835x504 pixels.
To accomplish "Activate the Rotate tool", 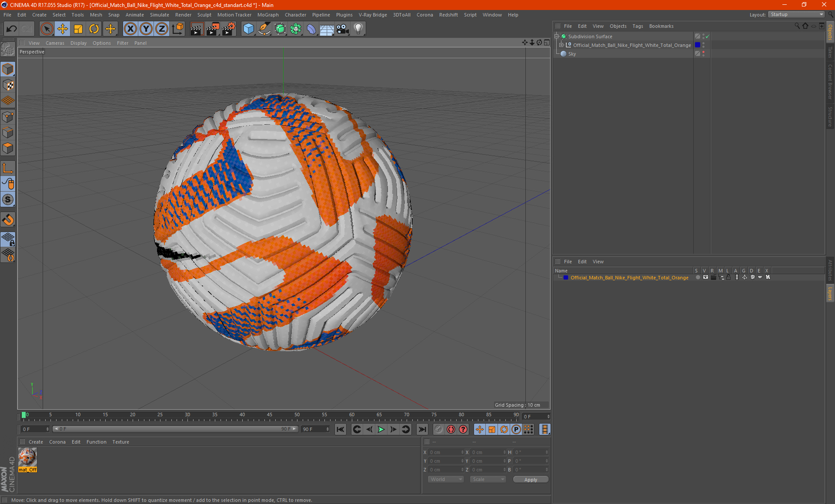I will click(94, 29).
